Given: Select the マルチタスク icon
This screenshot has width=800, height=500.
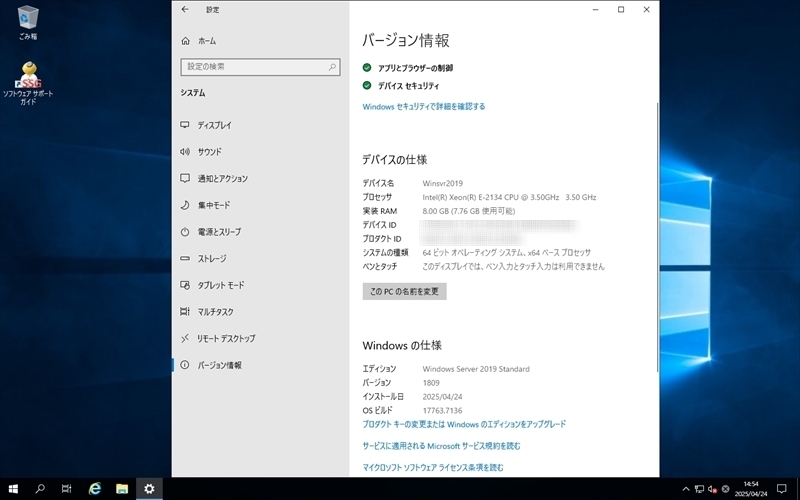Looking at the screenshot, I should pyautogui.click(x=185, y=312).
